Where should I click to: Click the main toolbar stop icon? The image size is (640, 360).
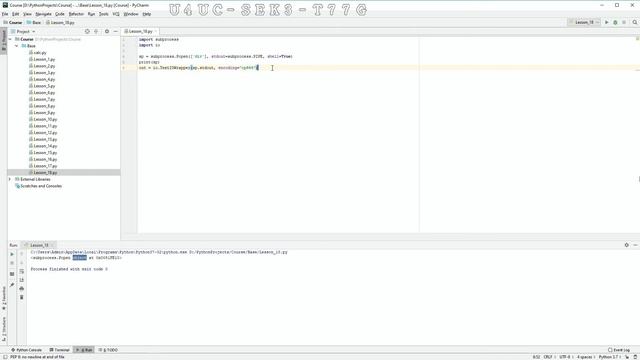(x=624, y=22)
